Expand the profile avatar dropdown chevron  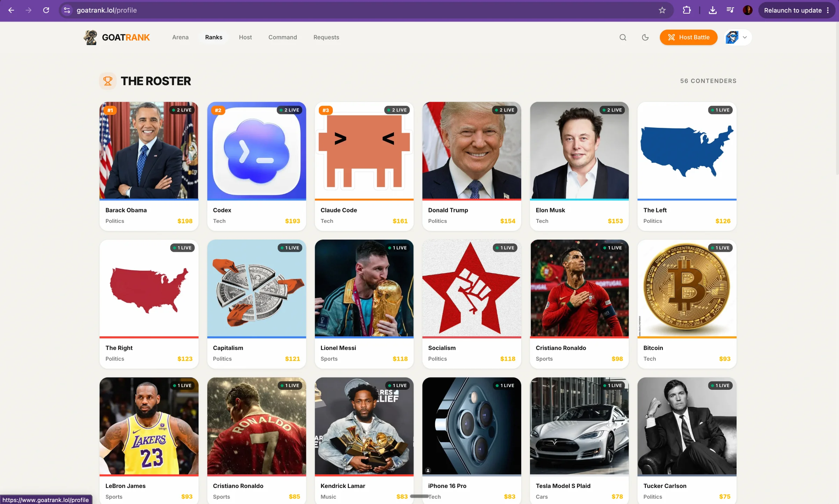[745, 37]
